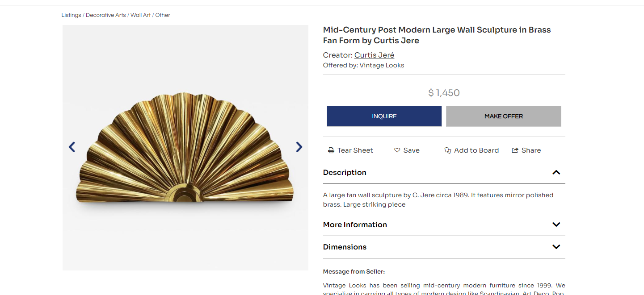Open Decorative Arts breadcrumb
Image resolution: width=644 pixels, height=295 pixels.
[106, 15]
